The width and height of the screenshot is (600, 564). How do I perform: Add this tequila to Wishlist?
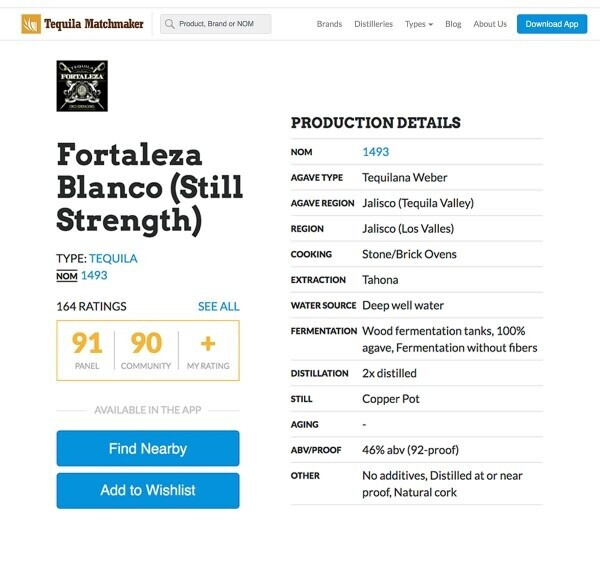148,491
